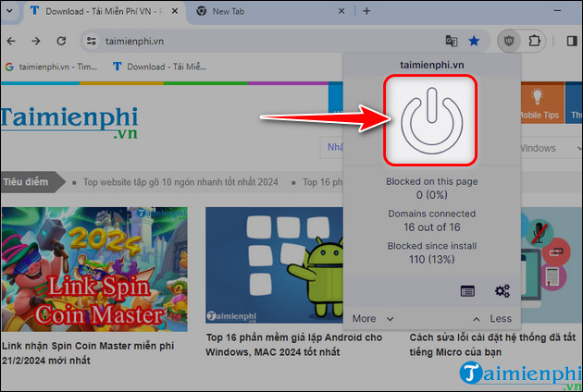The height and width of the screenshot is (392, 583).
Task: Open Google Translate icon in address bar
Action: pyautogui.click(x=452, y=41)
